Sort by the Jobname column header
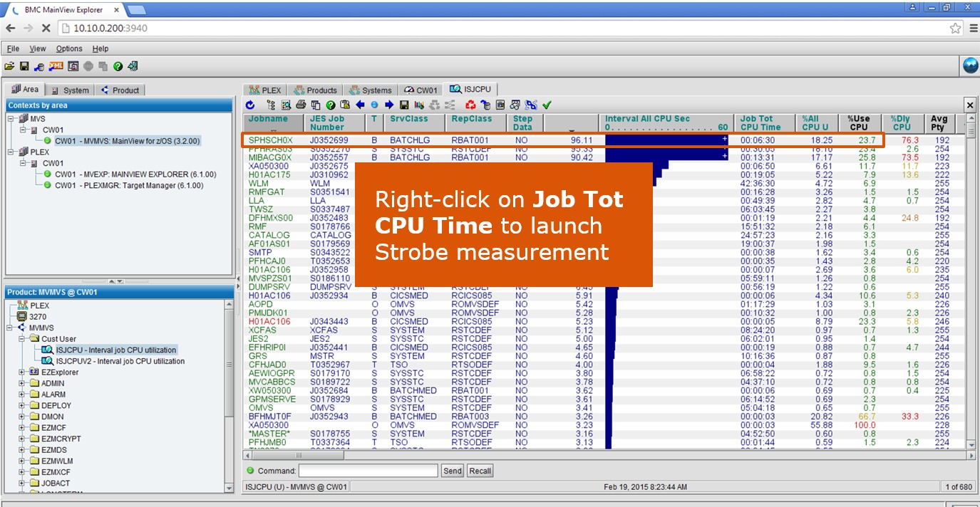This screenshot has width=980, height=507. pyautogui.click(x=274, y=122)
